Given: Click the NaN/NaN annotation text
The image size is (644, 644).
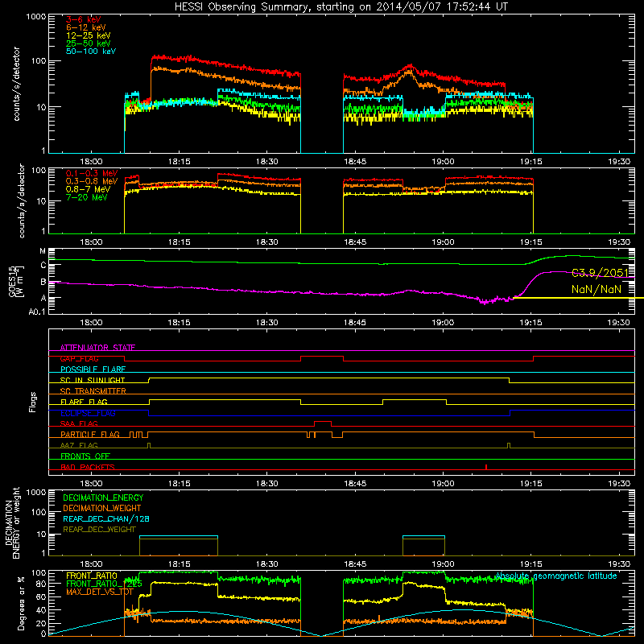Looking at the screenshot, I should tap(597, 289).
